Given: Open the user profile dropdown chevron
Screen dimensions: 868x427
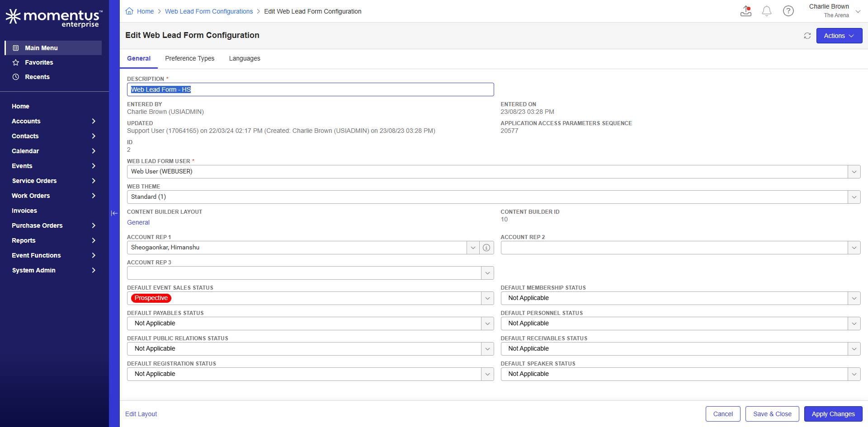Looking at the screenshot, I should [858, 11].
